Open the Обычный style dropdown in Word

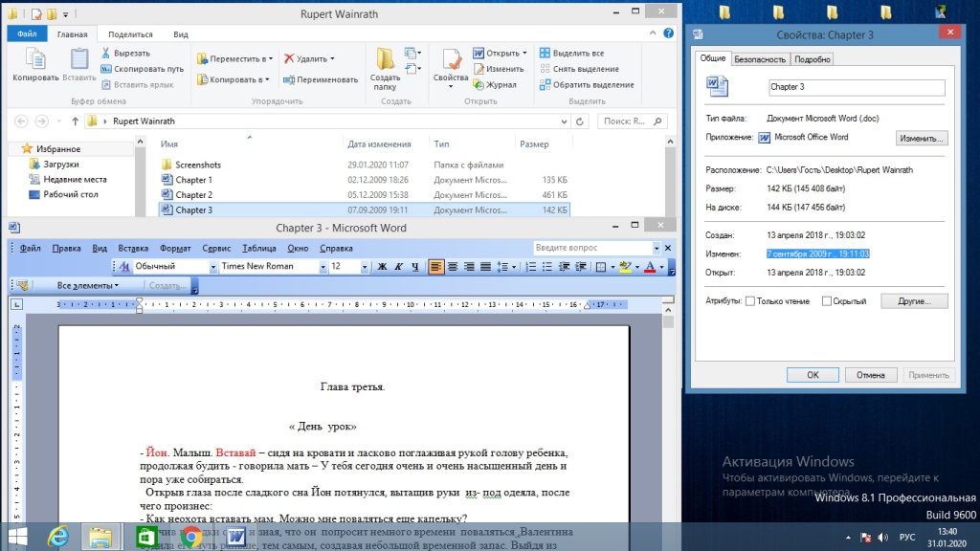212,267
